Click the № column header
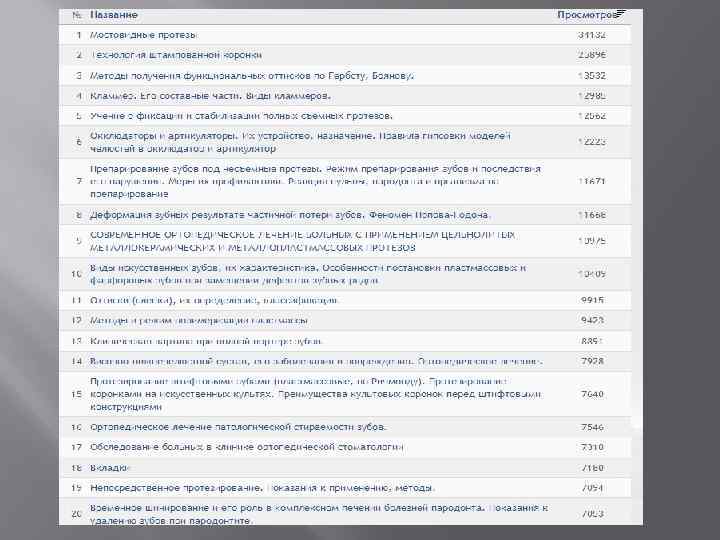Image resolution: width=720 pixels, height=540 pixels. (77, 15)
